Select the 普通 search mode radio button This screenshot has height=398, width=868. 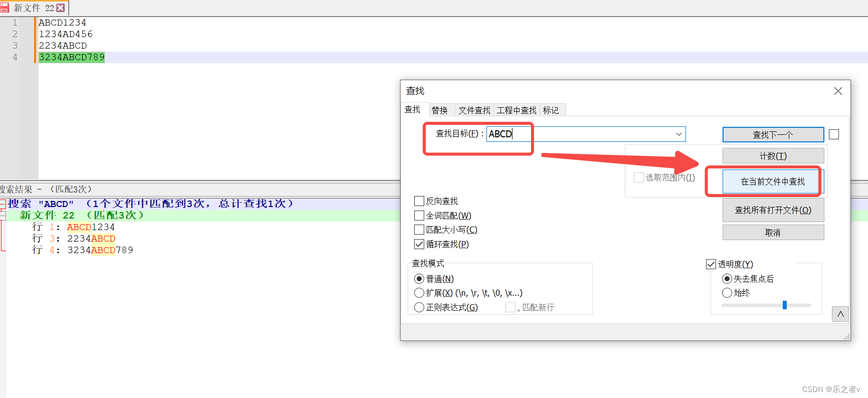[419, 279]
